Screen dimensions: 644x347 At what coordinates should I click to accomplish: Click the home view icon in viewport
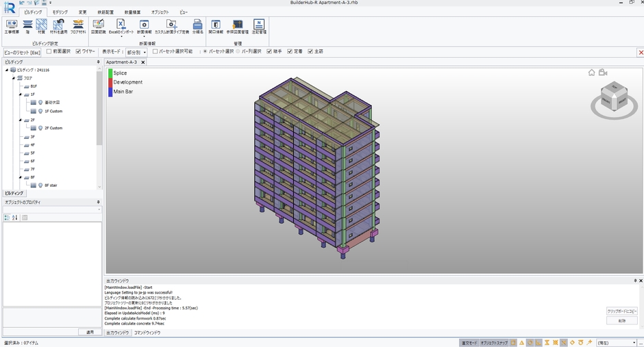[591, 73]
